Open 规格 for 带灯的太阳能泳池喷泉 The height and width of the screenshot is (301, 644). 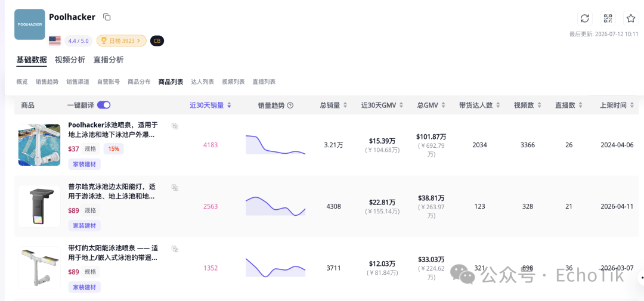(91, 271)
